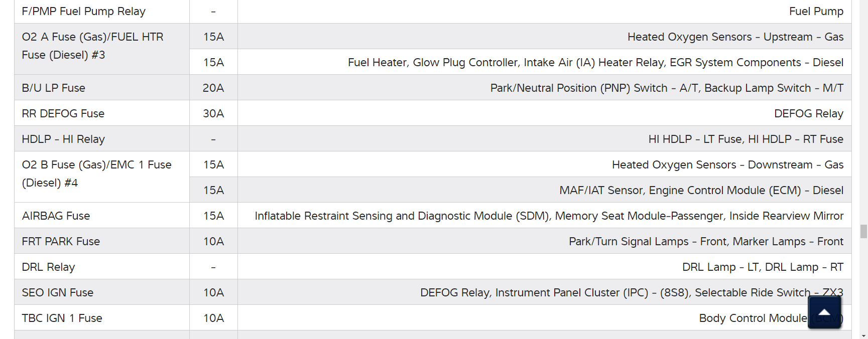Screen dimensions: 868x339
Task: Click the 30A rating for RR DEFOG Fuse
Action: click(213, 114)
